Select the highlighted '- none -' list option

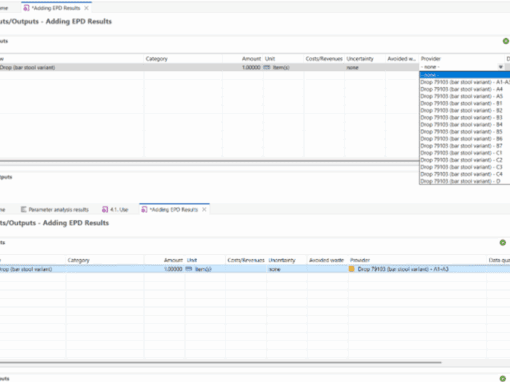coord(464,75)
